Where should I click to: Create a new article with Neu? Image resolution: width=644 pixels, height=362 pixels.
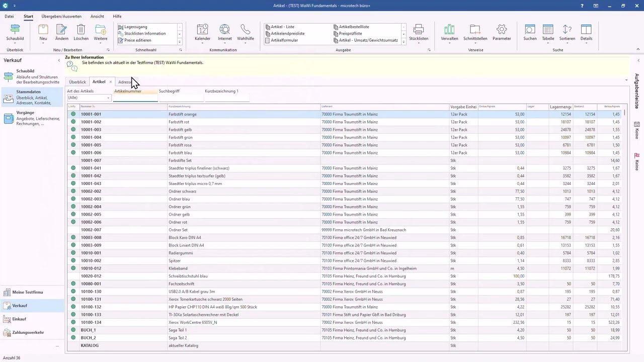pos(43,33)
